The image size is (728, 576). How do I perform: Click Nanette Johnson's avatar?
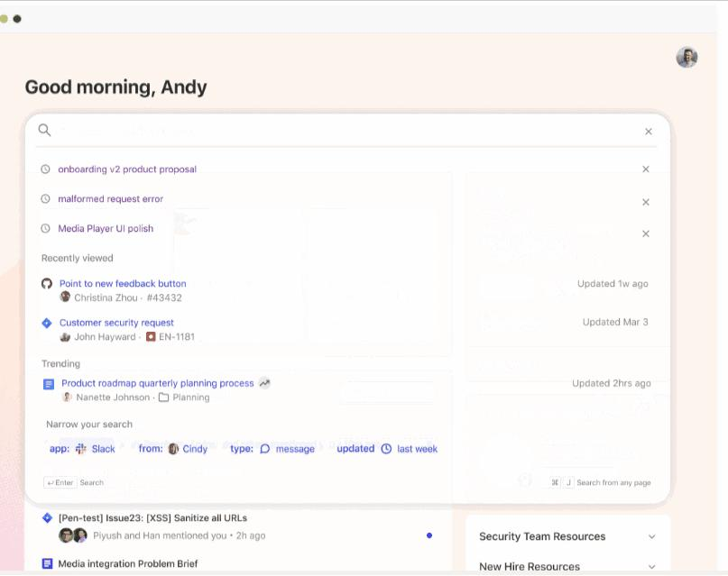point(67,397)
